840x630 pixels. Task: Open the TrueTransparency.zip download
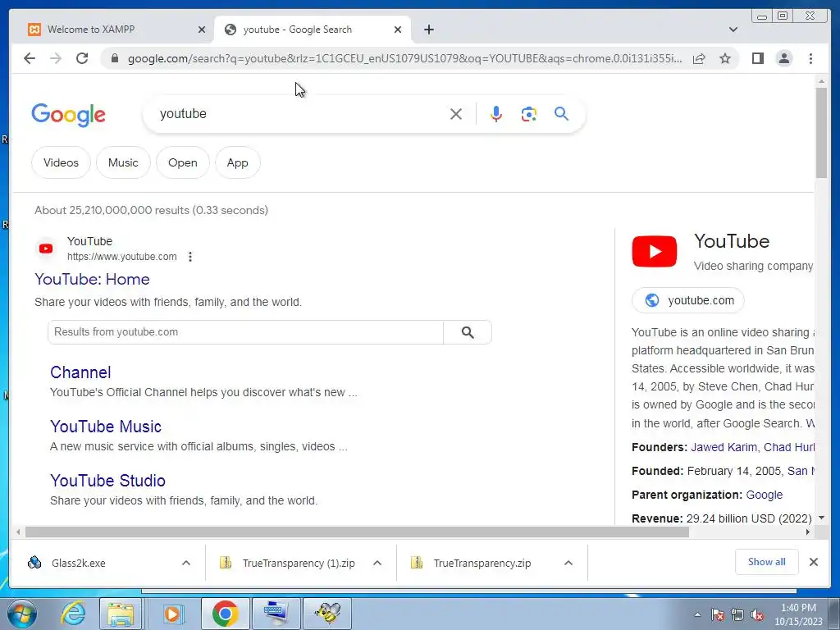pyautogui.click(x=482, y=563)
